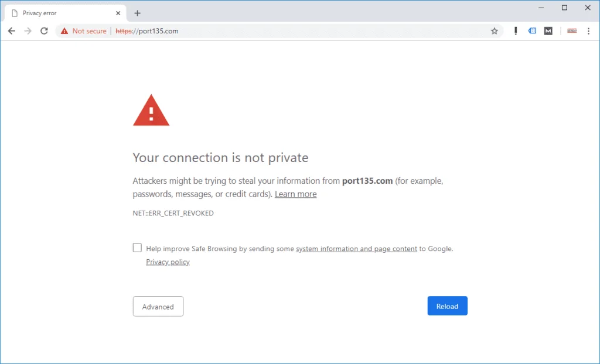
Task: Click the dark M extension icon
Action: (x=548, y=31)
